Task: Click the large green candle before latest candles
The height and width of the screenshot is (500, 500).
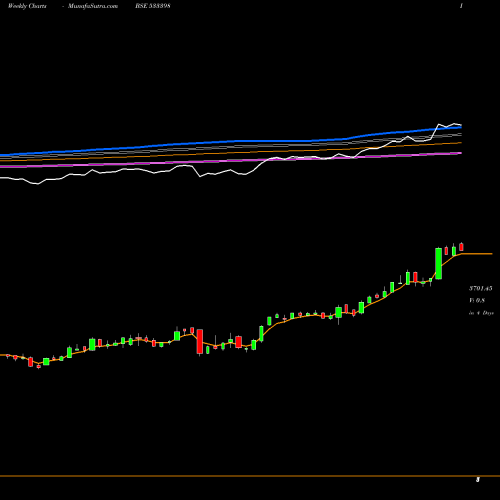Action: [439, 263]
